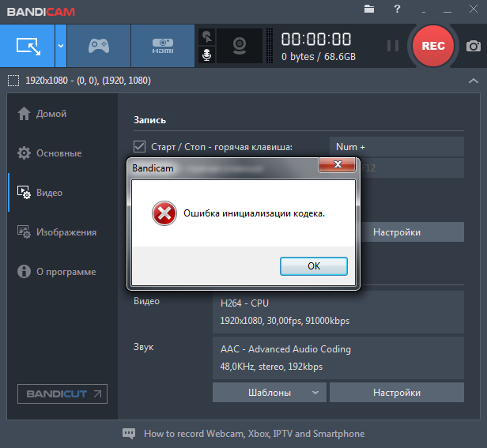Image resolution: width=487 pixels, height=448 pixels.
Task: Toggle the Старт / Стоп hotkey checkbox
Action: pyautogui.click(x=139, y=146)
